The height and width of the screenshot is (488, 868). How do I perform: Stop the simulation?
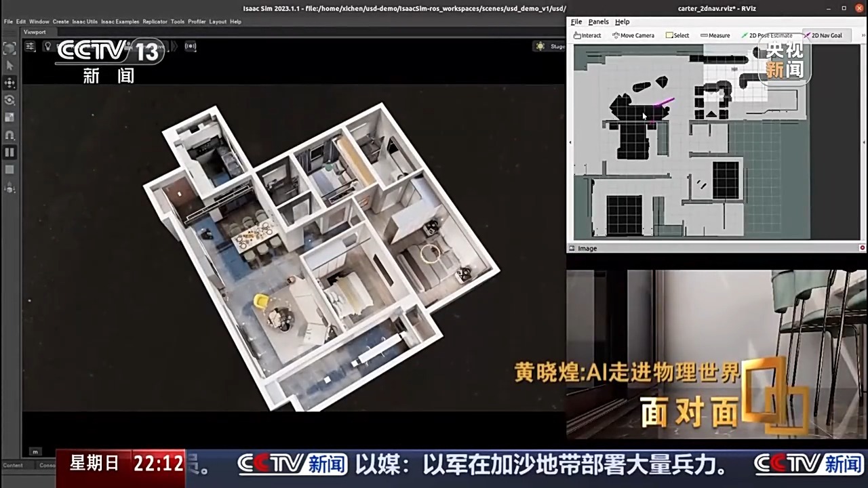9,169
